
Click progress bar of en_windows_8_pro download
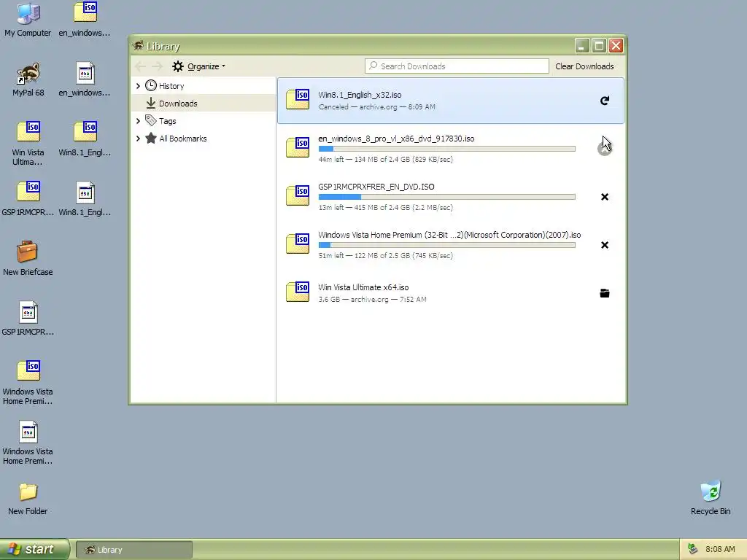(x=447, y=149)
